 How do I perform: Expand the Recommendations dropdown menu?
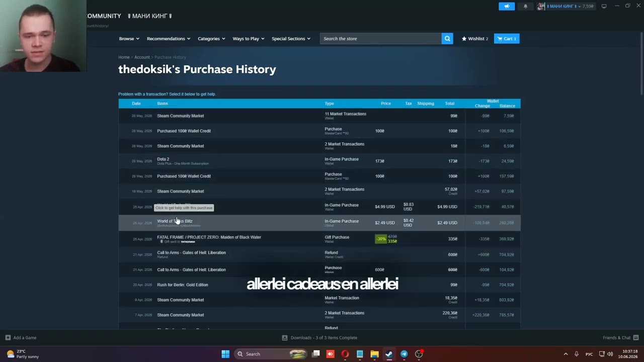tap(169, 39)
